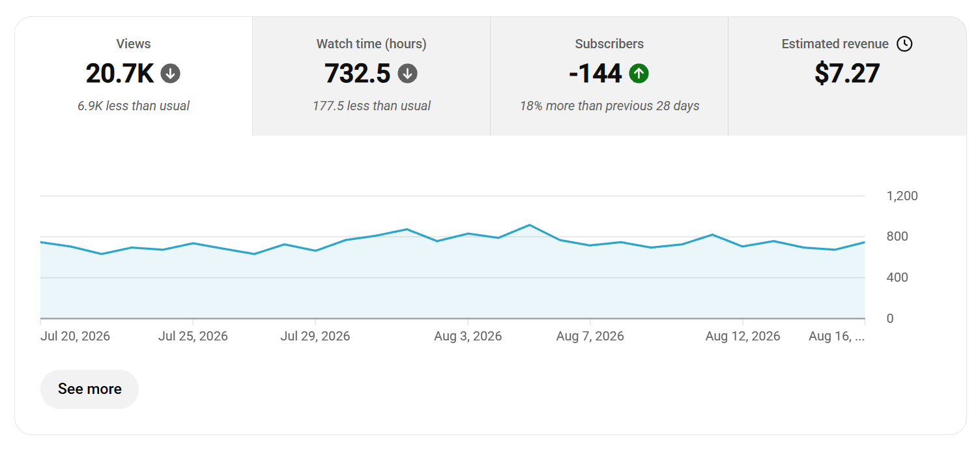Click the $7.27 revenue figure
Image resolution: width=980 pixels, height=450 pixels.
pyautogui.click(x=847, y=73)
